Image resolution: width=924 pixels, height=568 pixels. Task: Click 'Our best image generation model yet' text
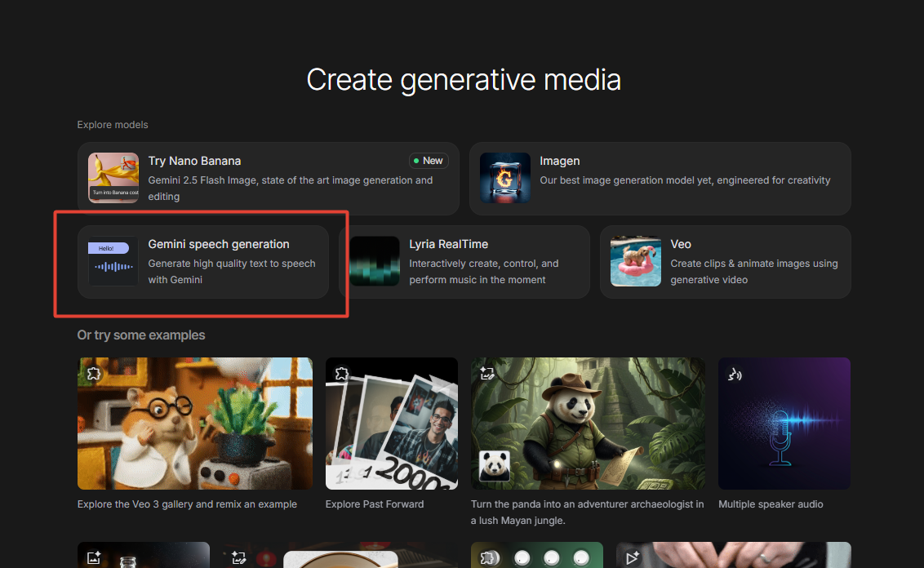coord(686,180)
